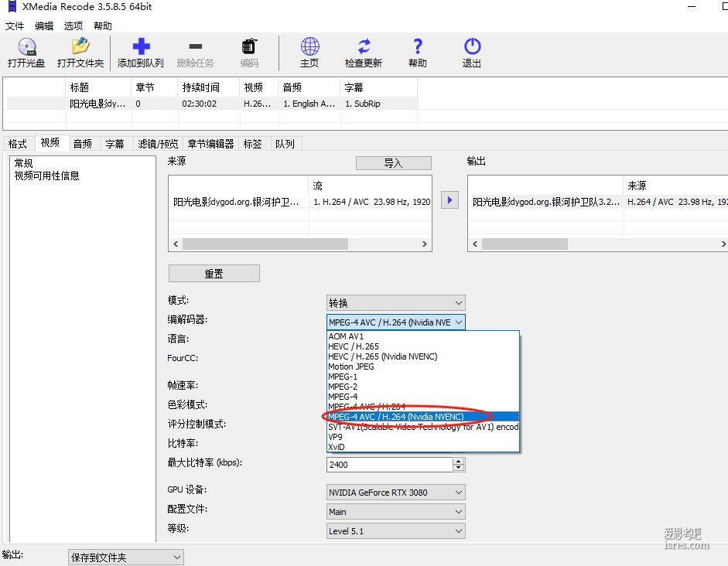Image resolution: width=728 pixels, height=566 pixels.
Task: Select HEVC / H.265 (Nvidia NVENC) codec option
Action: pyautogui.click(x=423, y=356)
